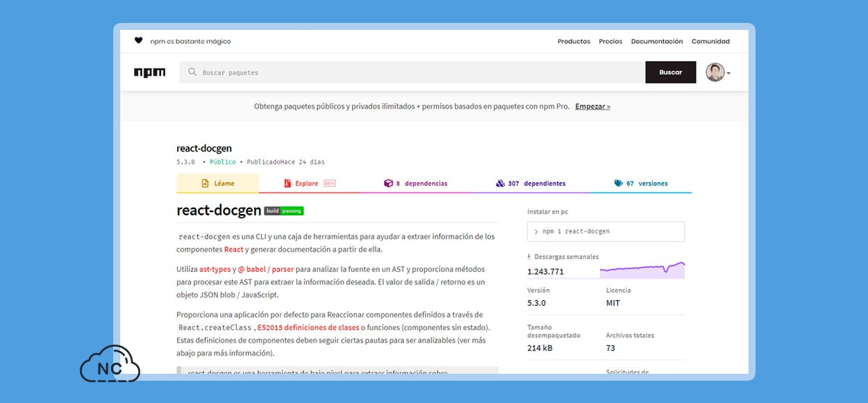The width and height of the screenshot is (868, 403).
Task: Follow the Empezar link
Action: 592,106
